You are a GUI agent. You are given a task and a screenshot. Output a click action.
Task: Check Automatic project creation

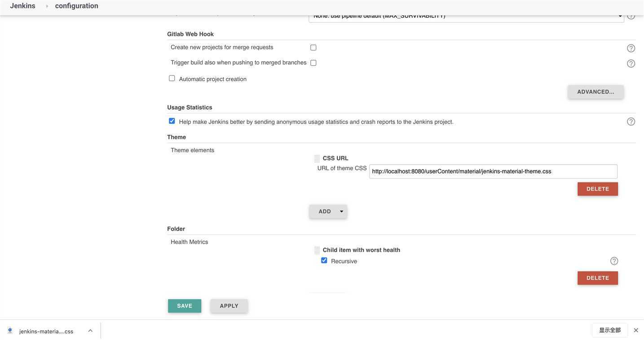coord(172,78)
